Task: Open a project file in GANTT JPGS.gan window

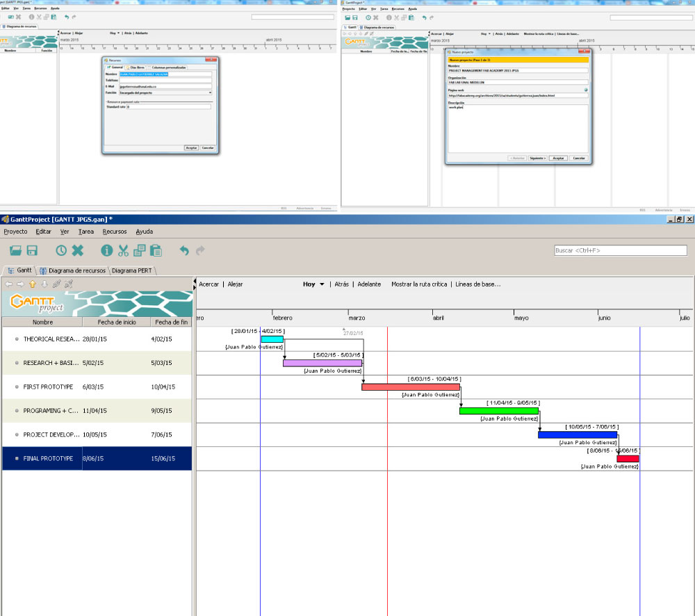Action: point(15,250)
